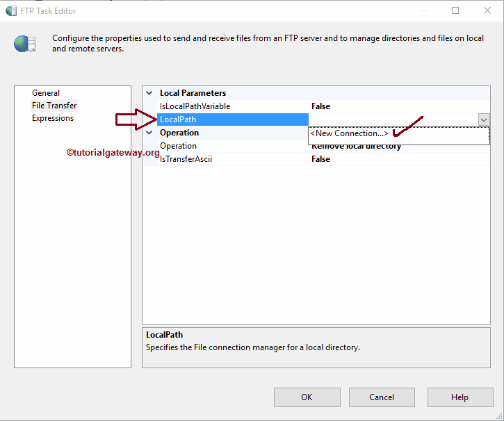504x421 pixels.
Task: Collapse the Operation section chevron
Action: (149, 133)
